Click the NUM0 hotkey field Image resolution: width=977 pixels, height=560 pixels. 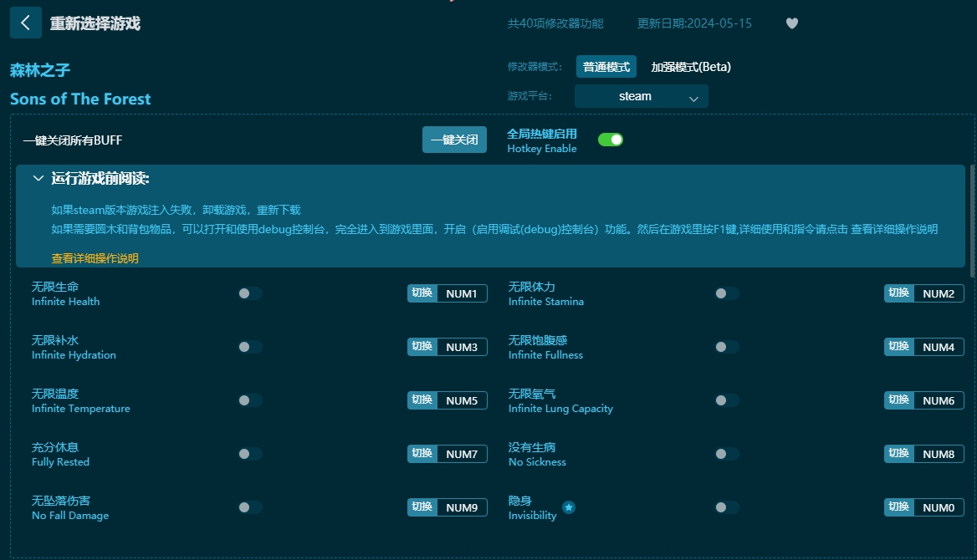(939, 507)
